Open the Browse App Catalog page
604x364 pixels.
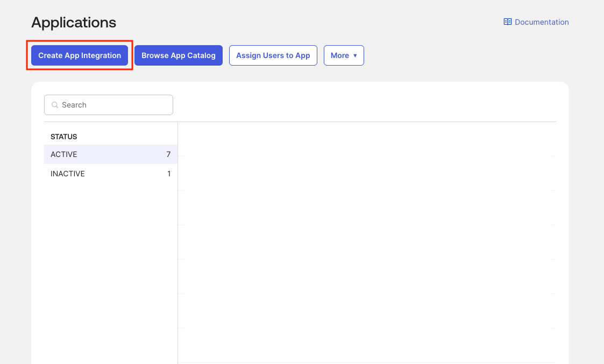[178, 55]
